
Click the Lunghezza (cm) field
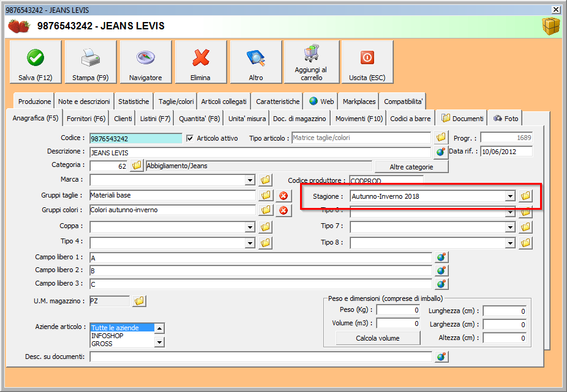505,311
